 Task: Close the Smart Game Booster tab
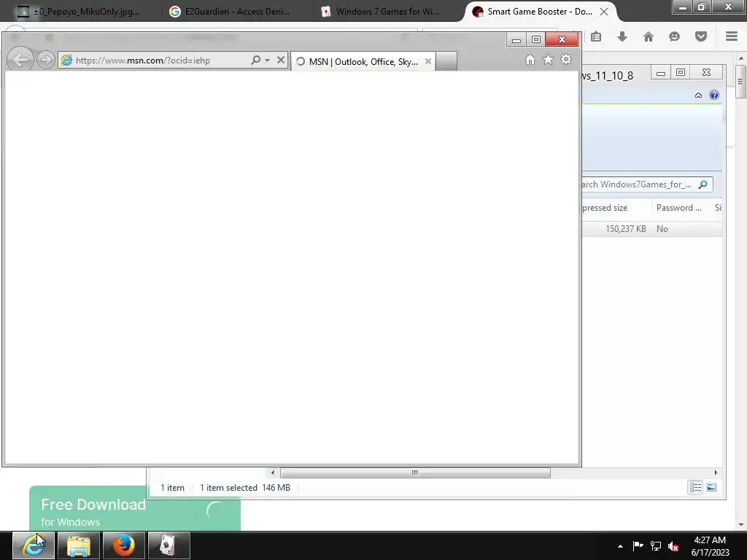[603, 12]
